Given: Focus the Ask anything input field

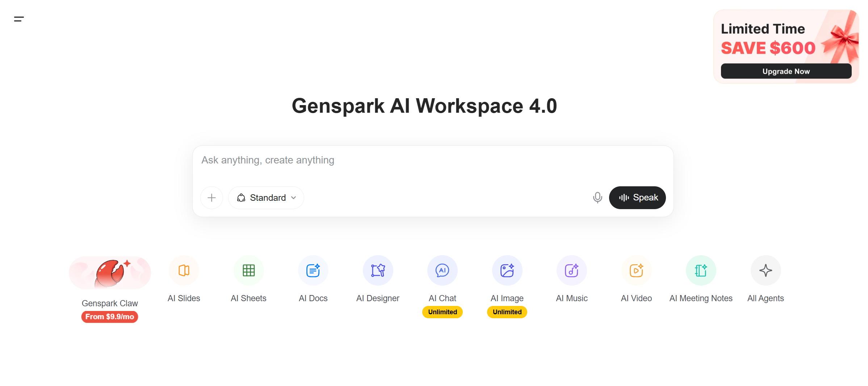Looking at the screenshot, I should 433,160.
